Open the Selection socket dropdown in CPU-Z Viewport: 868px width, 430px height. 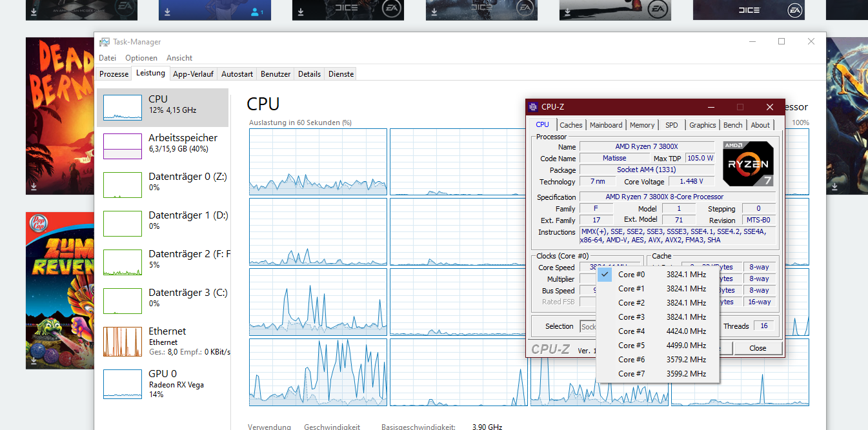[x=588, y=326]
